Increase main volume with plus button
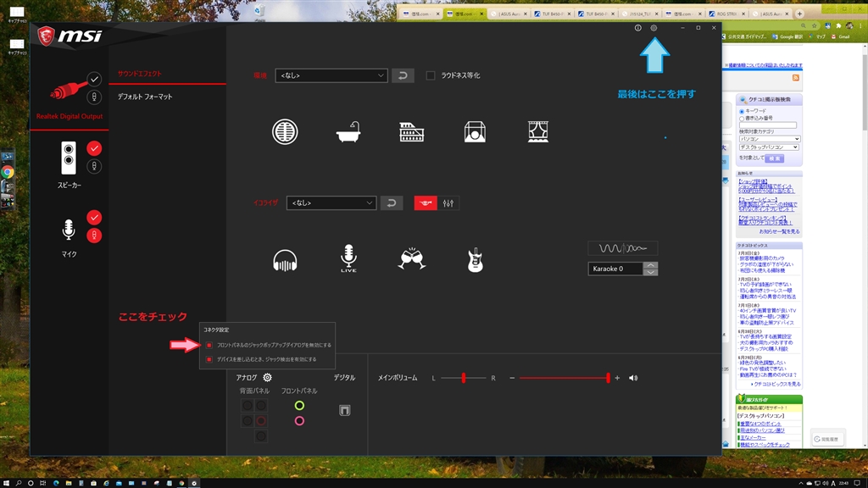 pyautogui.click(x=617, y=378)
